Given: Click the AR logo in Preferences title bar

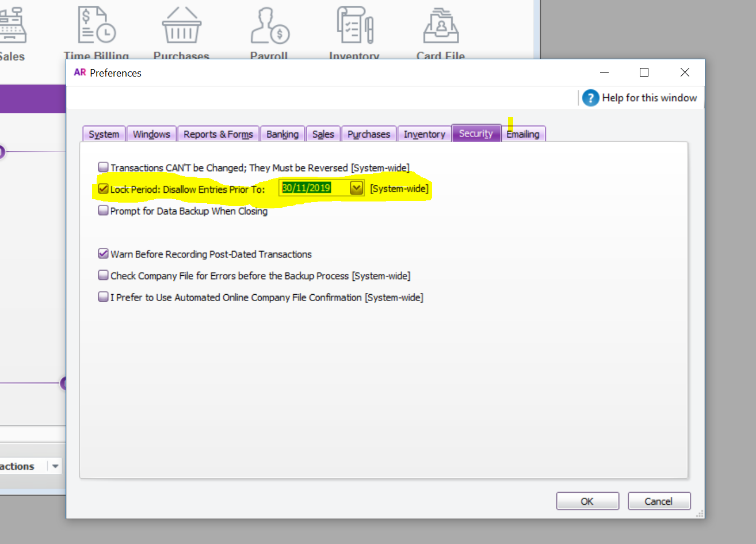Looking at the screenshot, I should tap(80, 73).
